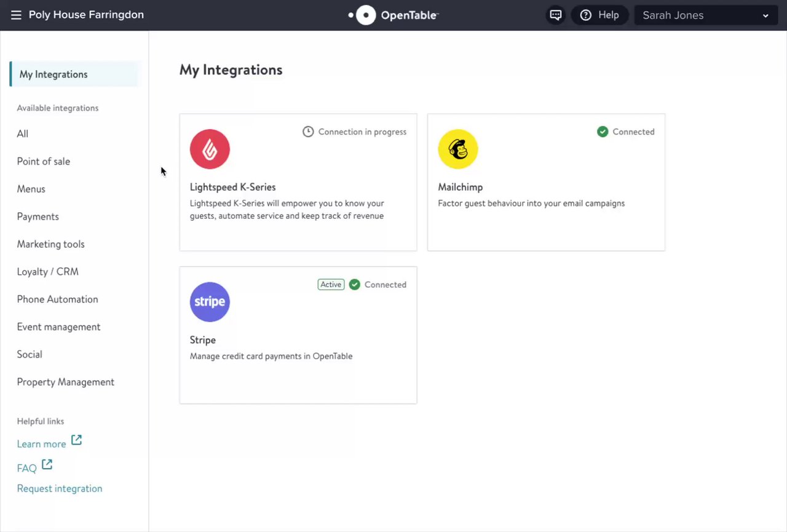Show All available integrations

23,134
